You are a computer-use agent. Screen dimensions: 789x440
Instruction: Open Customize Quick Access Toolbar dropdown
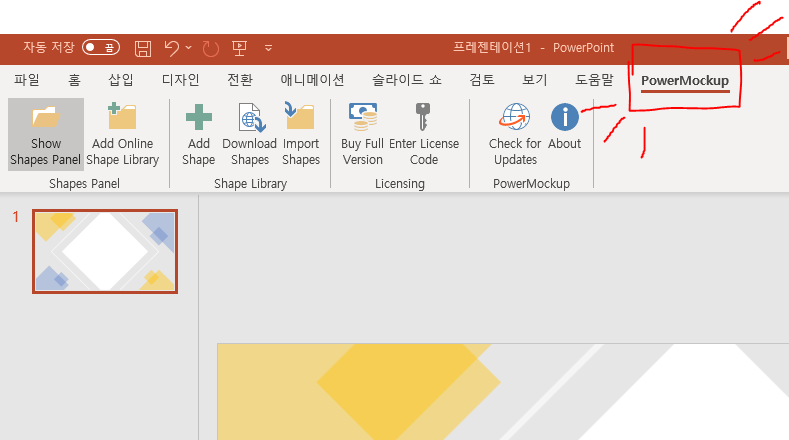coord(268,48)
